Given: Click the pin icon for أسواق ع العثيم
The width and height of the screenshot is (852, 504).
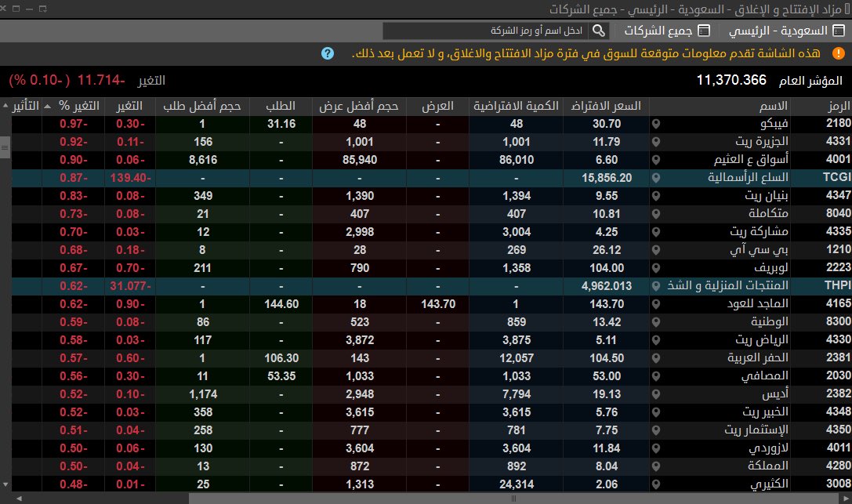Looking at the screenshot, I should (656, 160).
